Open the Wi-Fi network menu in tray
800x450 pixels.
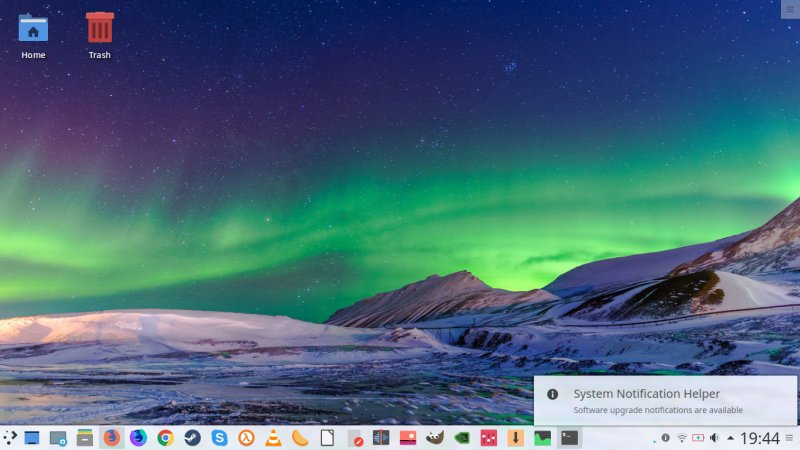(682, 438)
